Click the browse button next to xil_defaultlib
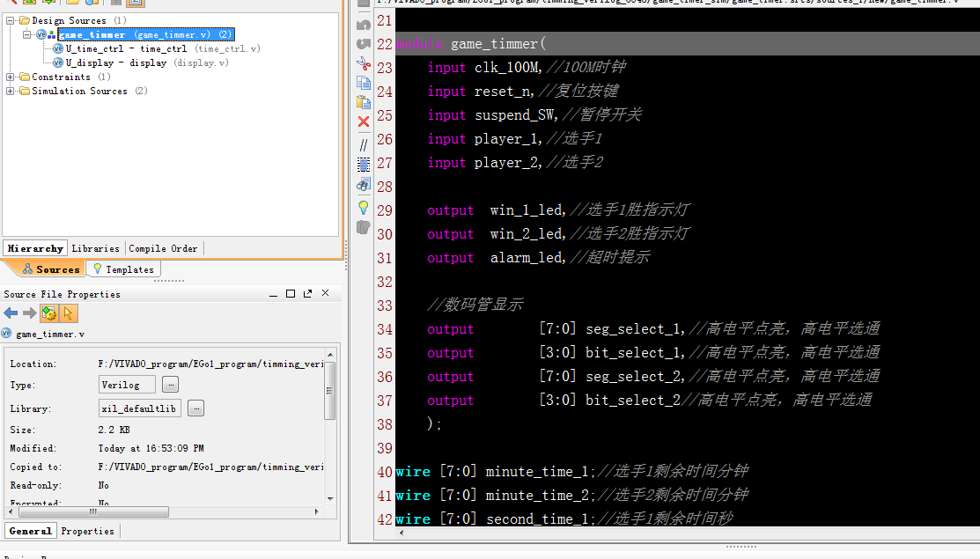This screenshot has width=980, height=559. (195, 408)
